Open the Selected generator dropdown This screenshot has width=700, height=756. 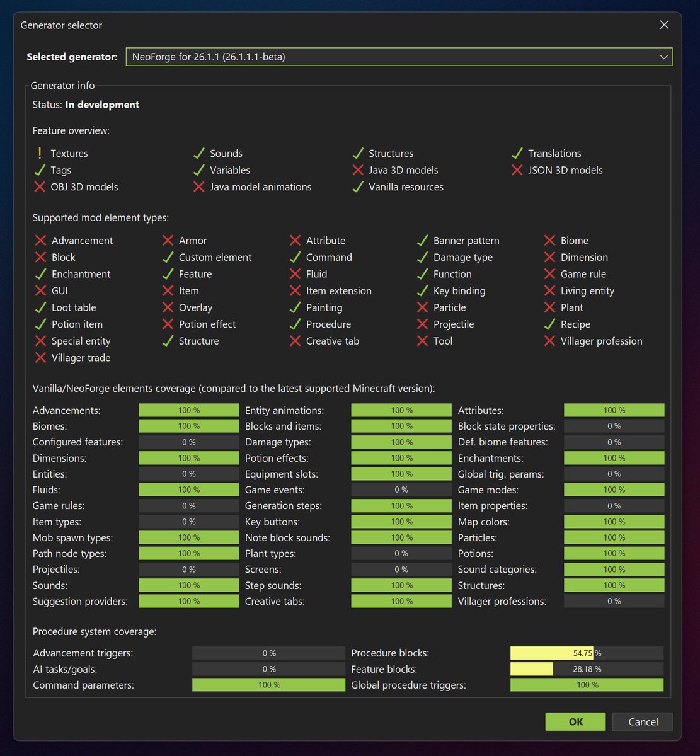pyautogui.click(x=399, y=57)
